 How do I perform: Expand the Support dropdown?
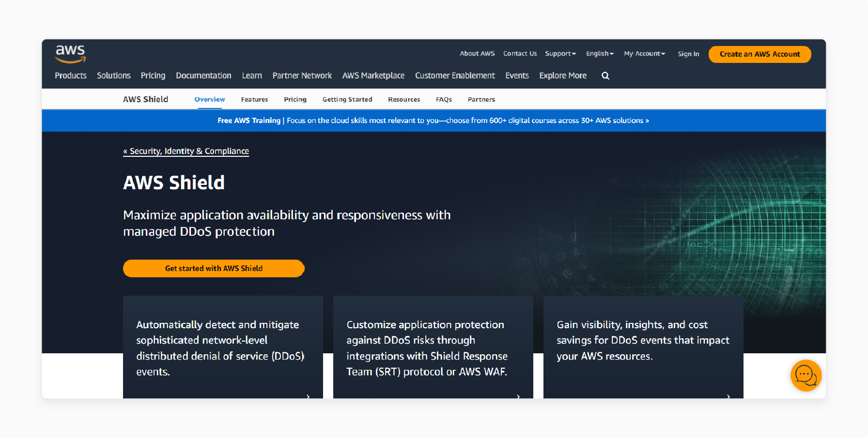pos(560,54)
